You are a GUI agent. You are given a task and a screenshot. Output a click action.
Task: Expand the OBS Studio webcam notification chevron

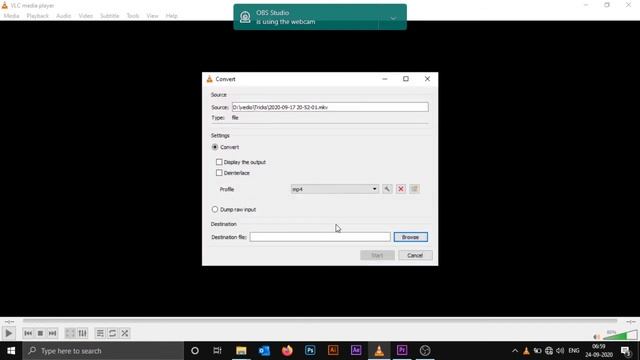(393, 18)
